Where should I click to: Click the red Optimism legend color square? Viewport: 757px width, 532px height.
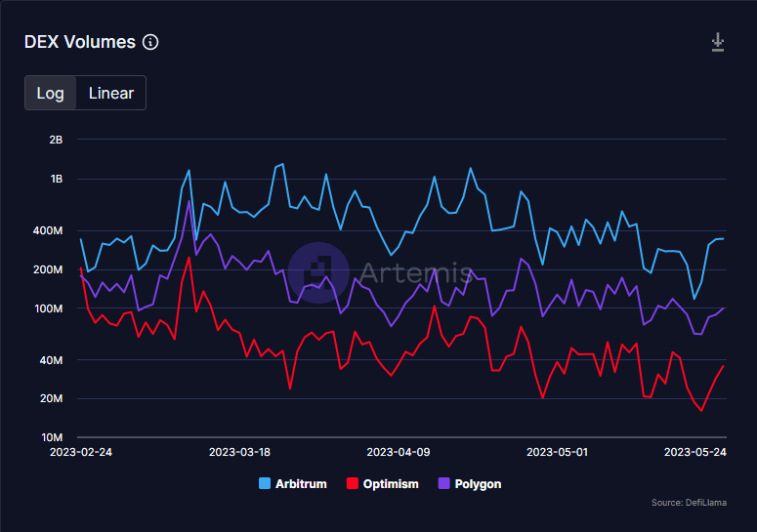tap(352, 484)
